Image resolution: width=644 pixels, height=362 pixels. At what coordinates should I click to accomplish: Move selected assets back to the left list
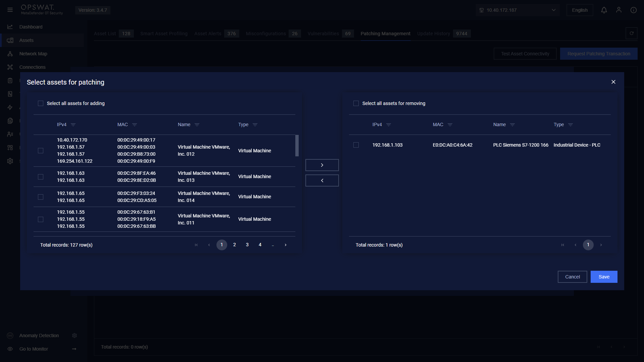coord(322,180)
